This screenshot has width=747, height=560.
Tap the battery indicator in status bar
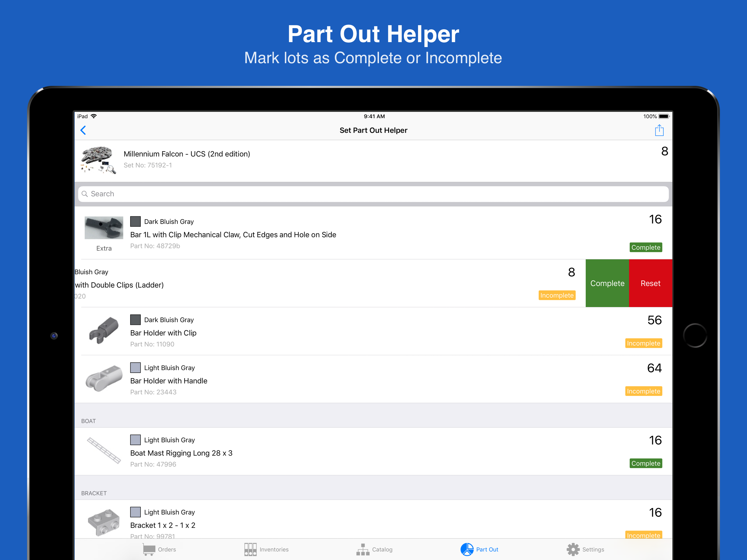tap(664, 116)
